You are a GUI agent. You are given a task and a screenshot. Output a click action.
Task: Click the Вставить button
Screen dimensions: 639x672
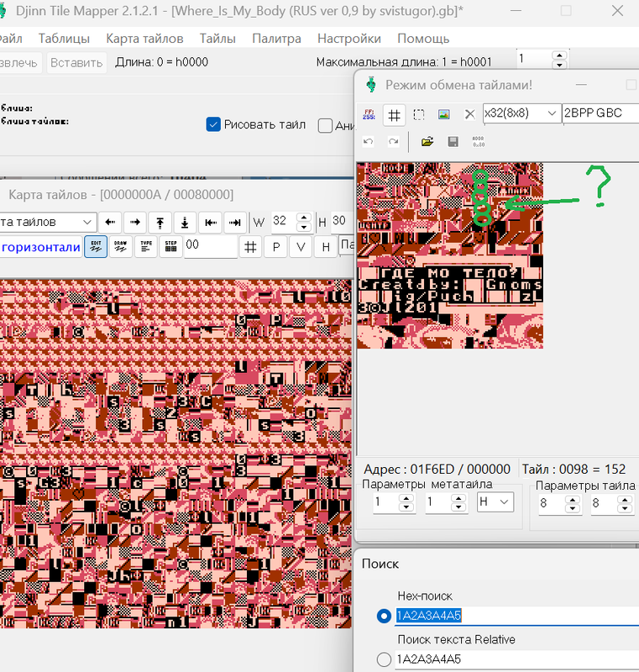tap(76, 63)
